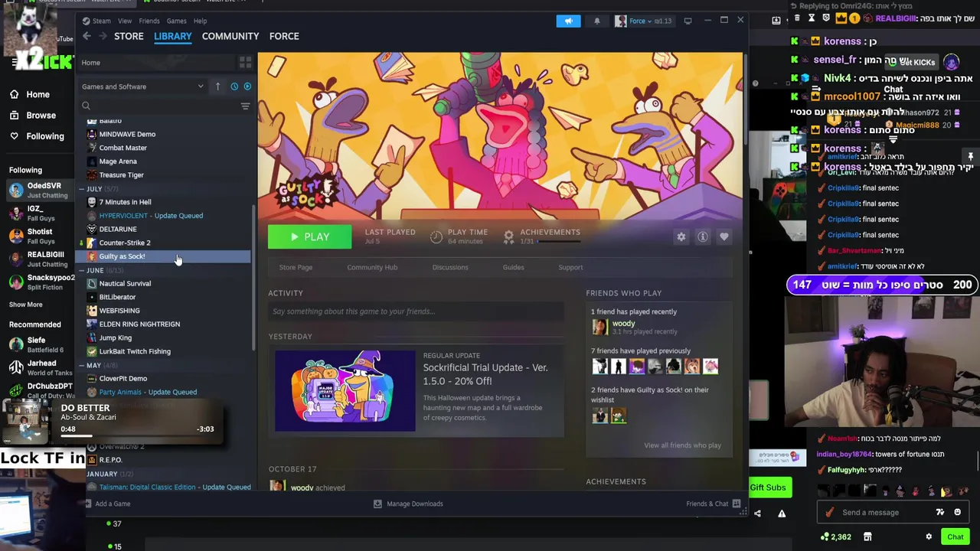Collapse the JUNE library group
Image resolution: width=980 pixels, height=551 pixels.
tap(82, 270)
